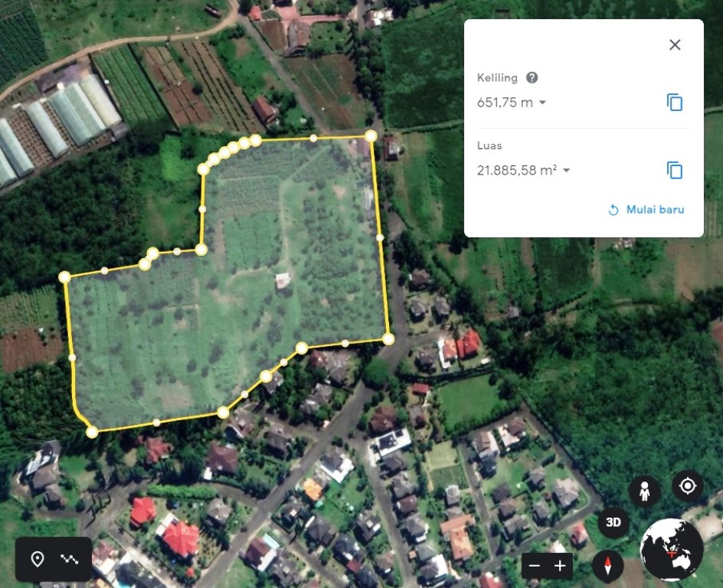Select the top-right corner polygon vertex

(371, 136)
